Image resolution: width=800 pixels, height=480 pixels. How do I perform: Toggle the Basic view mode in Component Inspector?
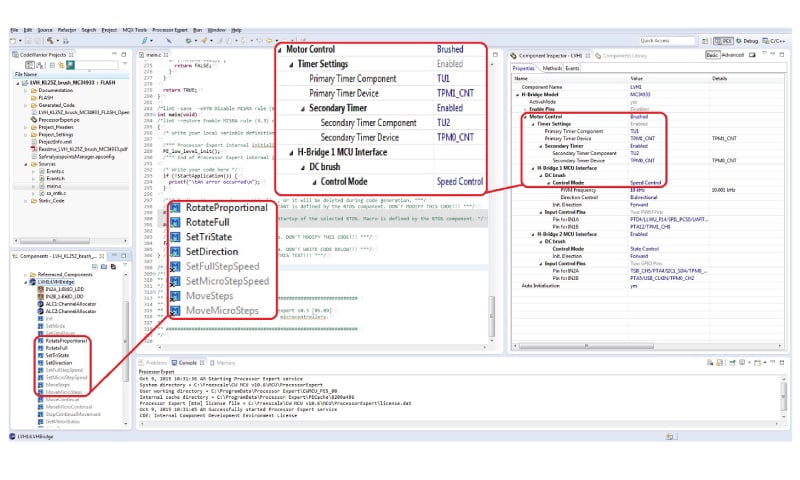click(x=712, y=54)
